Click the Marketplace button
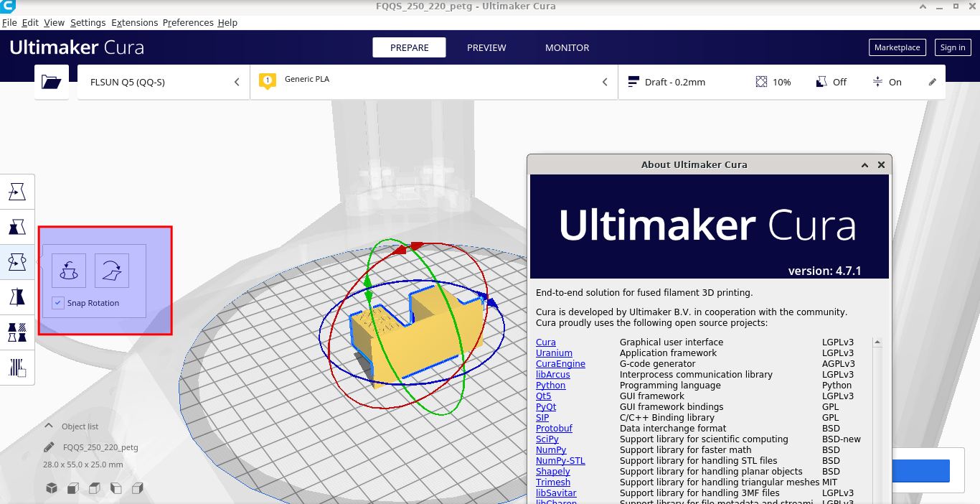Screen dimensions: 980x504 tap(897, 47)
